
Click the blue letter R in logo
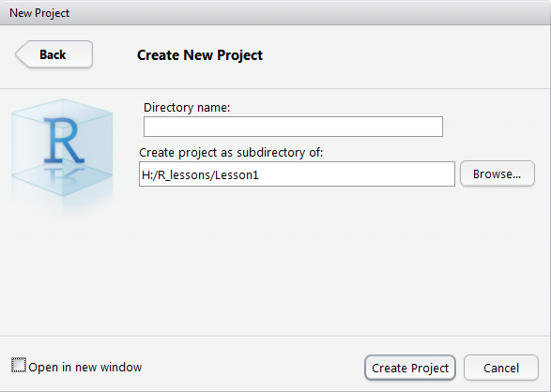(x=64, y=141)
